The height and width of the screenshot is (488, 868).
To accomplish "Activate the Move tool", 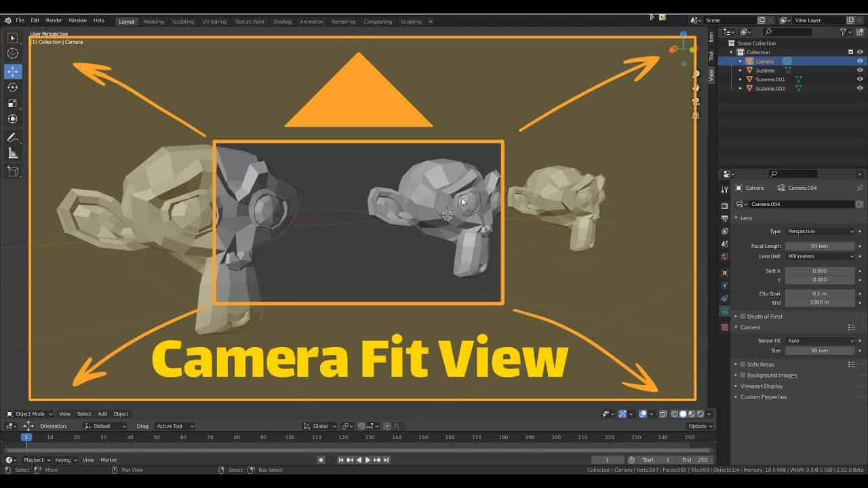I will tap(13, 71).
